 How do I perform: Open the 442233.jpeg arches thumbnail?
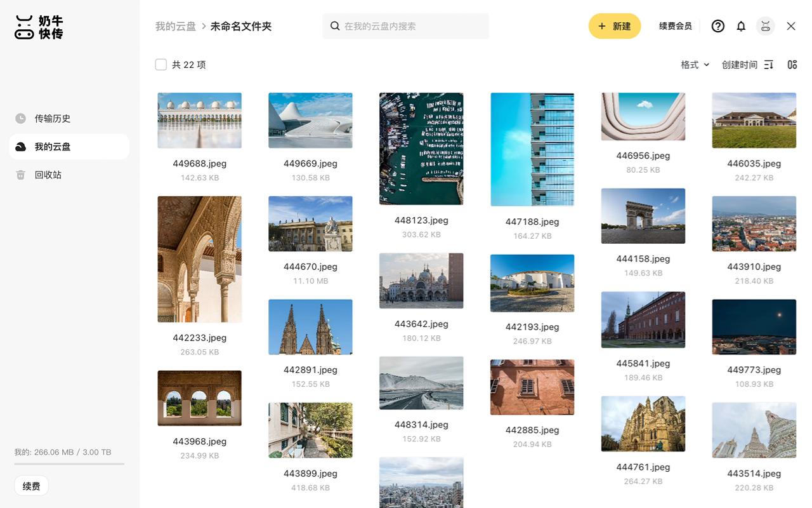(x=200, y=259)
